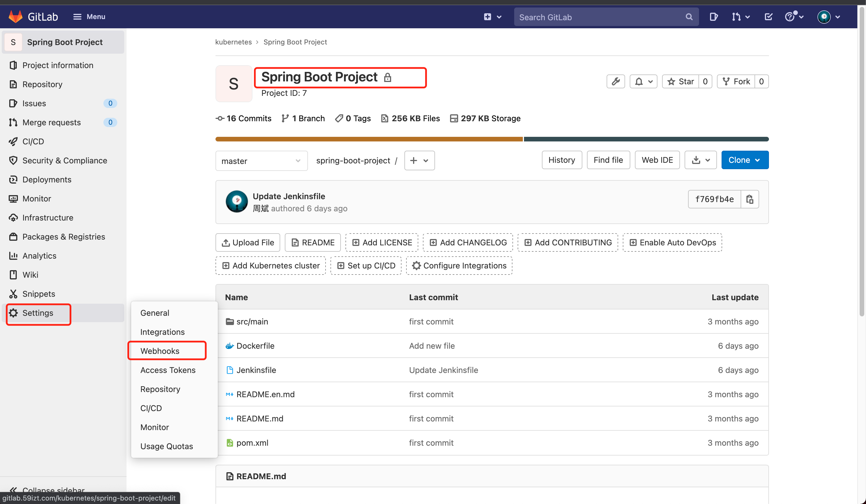
Task: Open the Clone dropdown
Action: (745, 160)
